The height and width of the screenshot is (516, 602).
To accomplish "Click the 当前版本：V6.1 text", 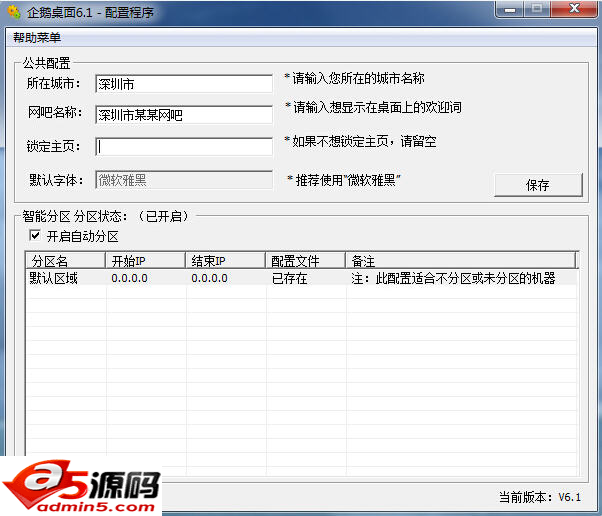I will tap(540, 497).
